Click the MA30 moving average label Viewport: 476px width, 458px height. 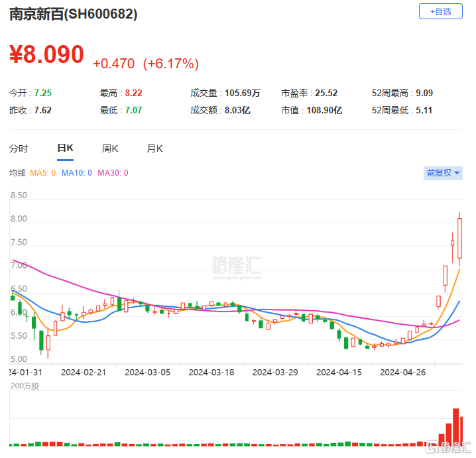pos(113,173)
